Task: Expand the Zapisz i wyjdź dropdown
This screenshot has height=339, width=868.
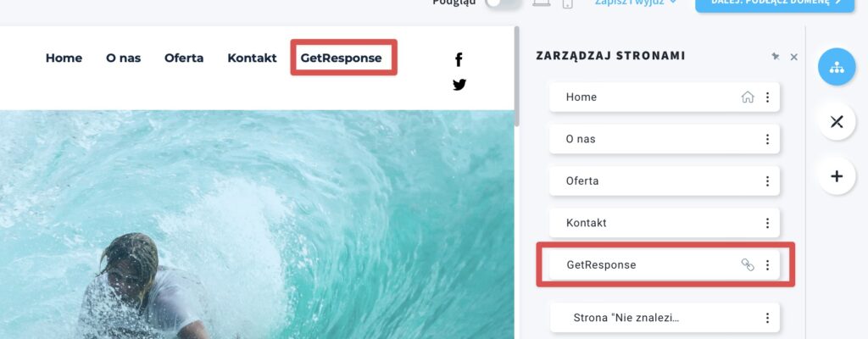Action: [x=636, y=3]
